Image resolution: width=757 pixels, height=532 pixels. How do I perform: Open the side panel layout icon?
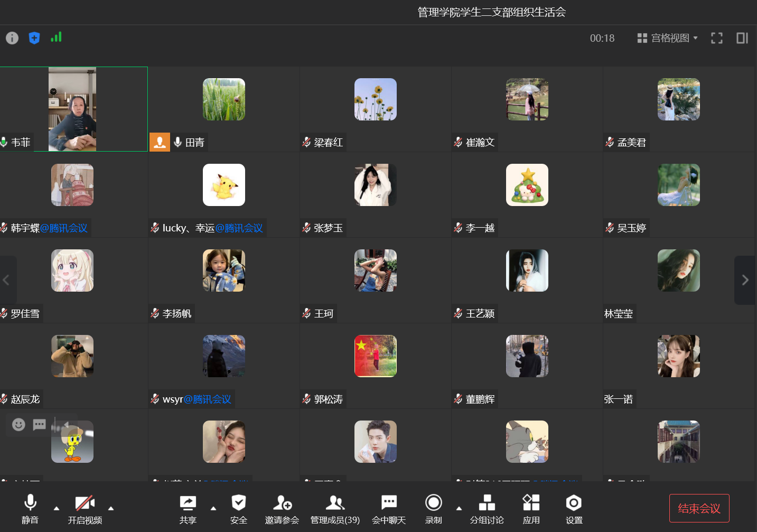pyautogui.click(x=742, y=38)
